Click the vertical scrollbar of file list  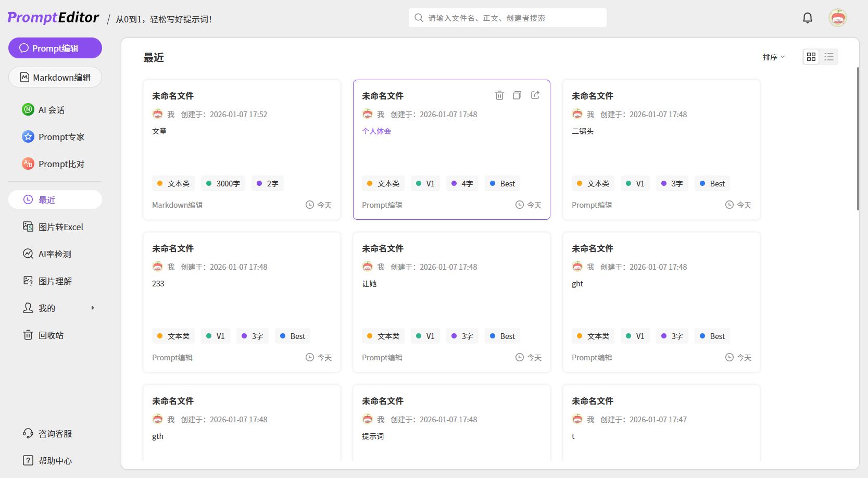[858, 139]
